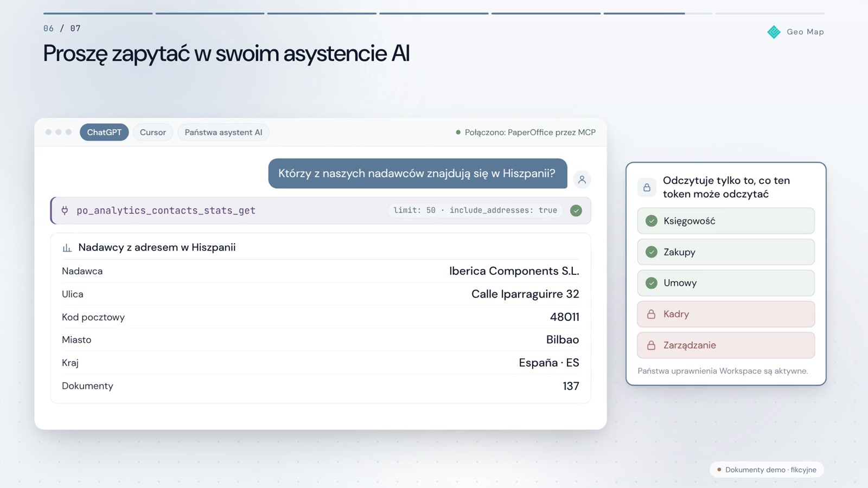Click the lock icon next to Zarządzanie
The width and height of the screenshot is (868, 488).
tap(651, 345)
